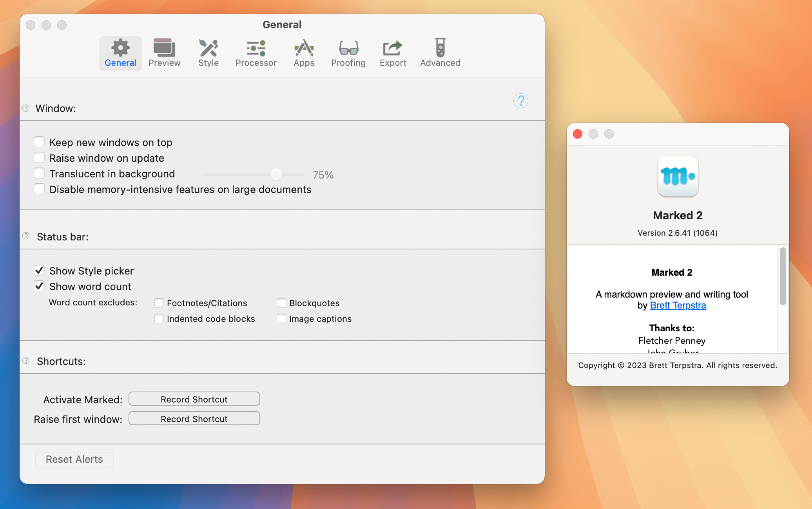The image size is (812, 509).
Task: Open the Style settings tab
Action: (208, 52)
